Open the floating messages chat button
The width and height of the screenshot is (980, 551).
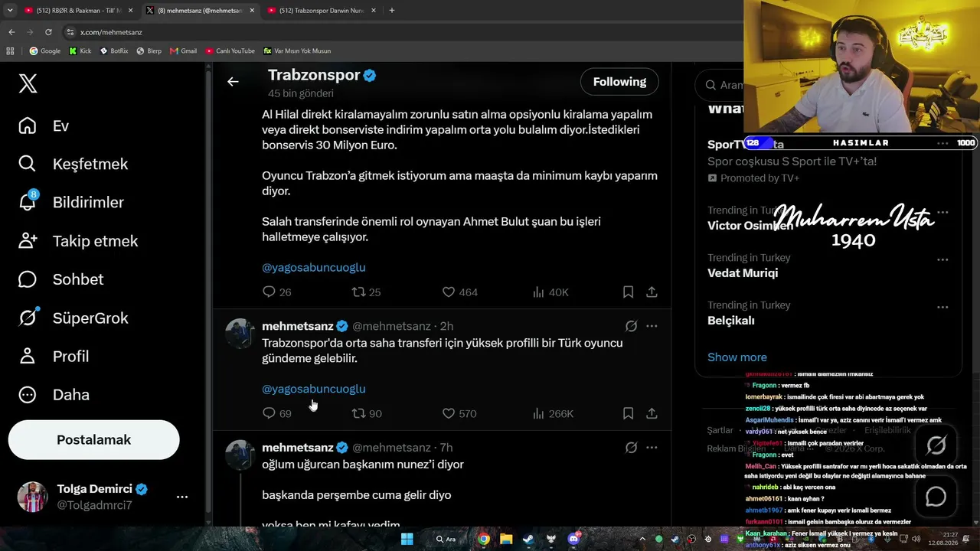[x=936, y=497]
